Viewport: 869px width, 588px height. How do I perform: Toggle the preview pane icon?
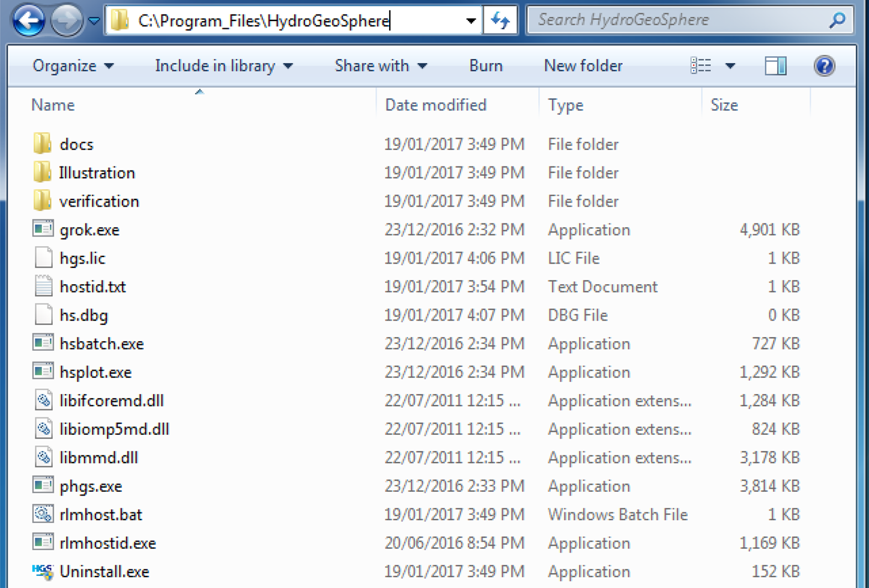coord(775,65)
